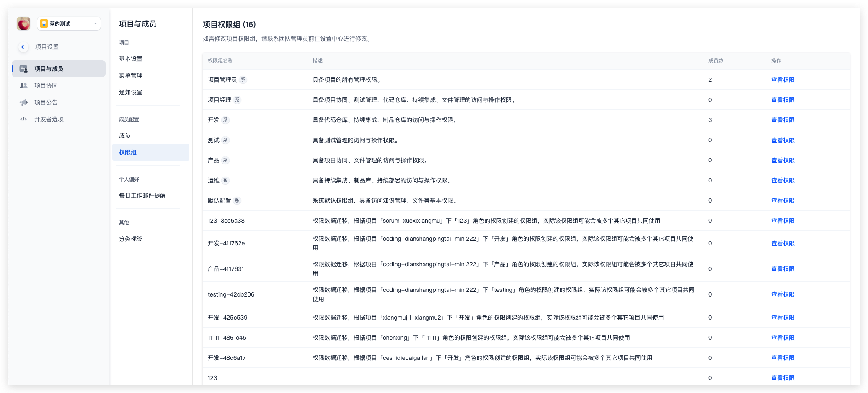868x393 pixels.
Task: Click the system badge beside 测试
Action: coord(225,140)
